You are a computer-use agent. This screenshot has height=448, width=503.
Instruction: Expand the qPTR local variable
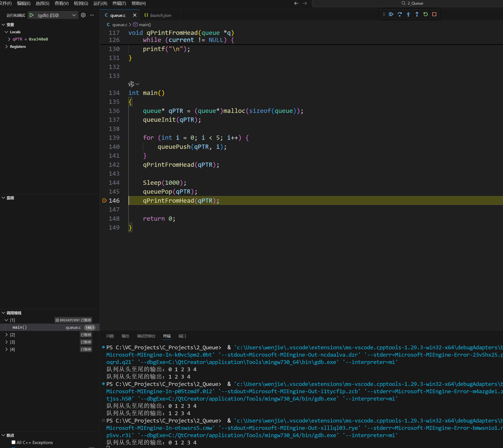click(9, 39)
